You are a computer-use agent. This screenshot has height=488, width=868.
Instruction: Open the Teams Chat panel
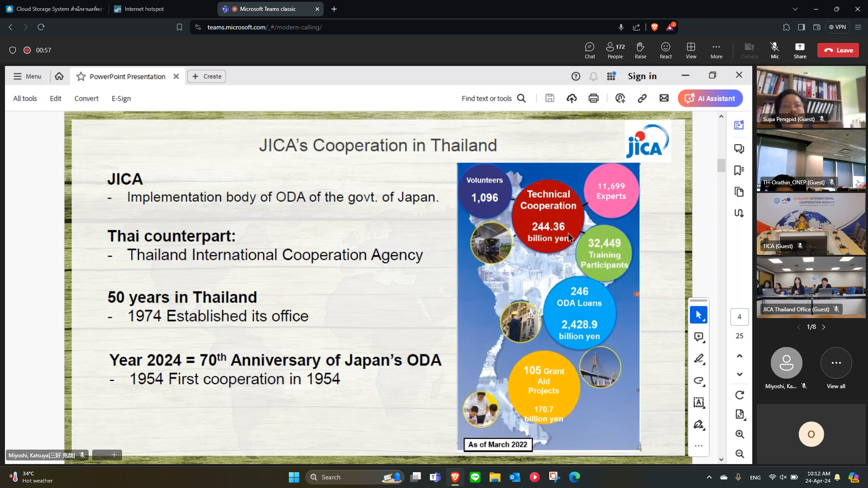click(590, 50)
